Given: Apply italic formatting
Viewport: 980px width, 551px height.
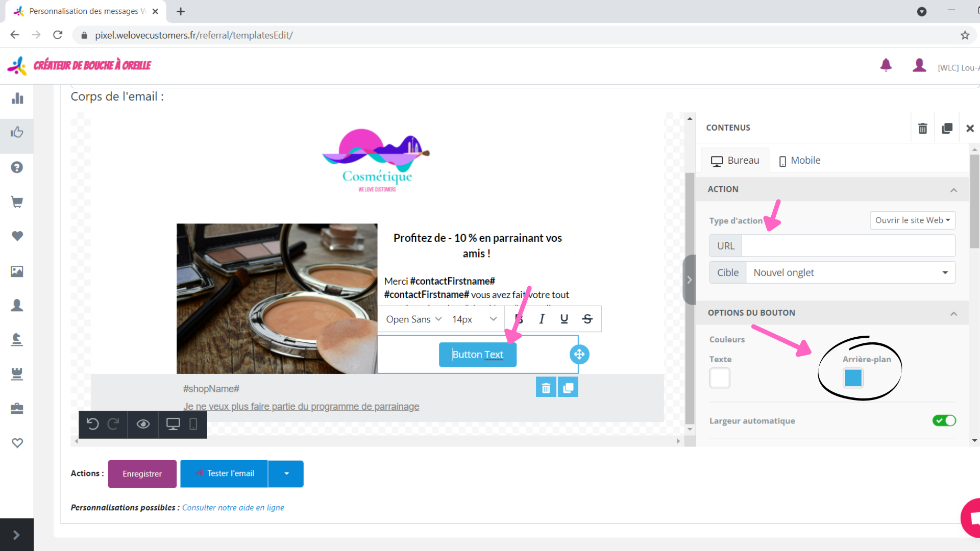Looking at the screenshot, I should [x=542, y=319].
